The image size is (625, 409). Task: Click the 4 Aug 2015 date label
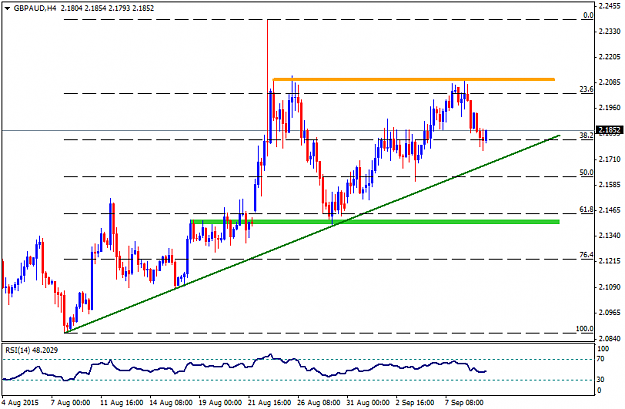[x=20, y=403]
